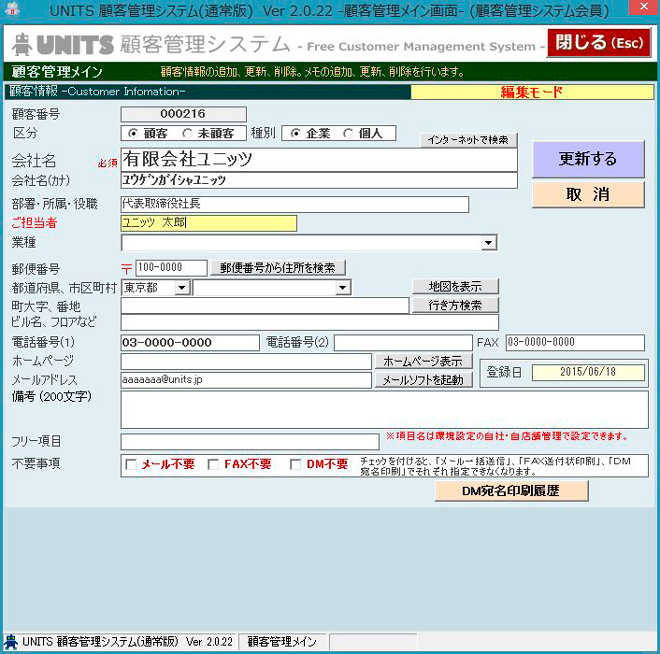Tick the メール不要 checkbox
660x654 pixels.
(x=131, y=464)
